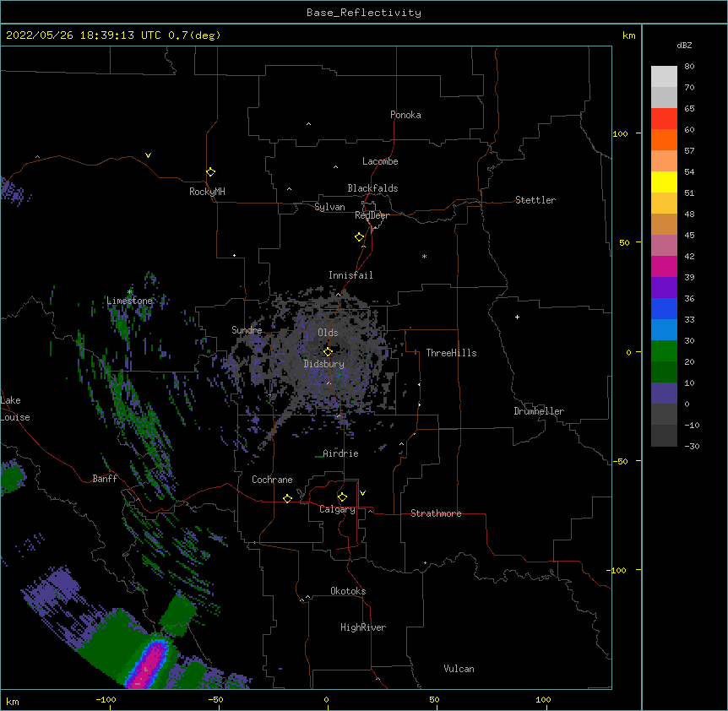Click the RockyMH label
The image size is (728, 711).
click(x=207, y=192)
